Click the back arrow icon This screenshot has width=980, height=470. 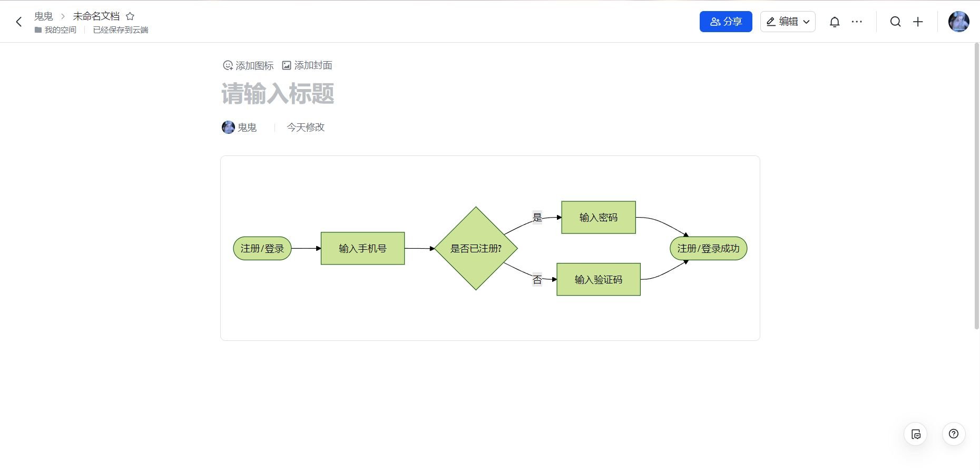coord(19,22)
